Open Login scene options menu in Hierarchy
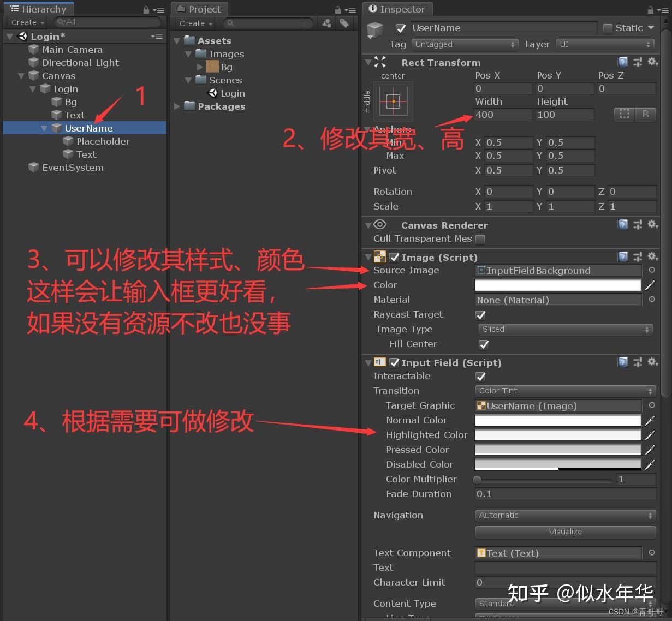672x621 pixels. pos(157,37)
